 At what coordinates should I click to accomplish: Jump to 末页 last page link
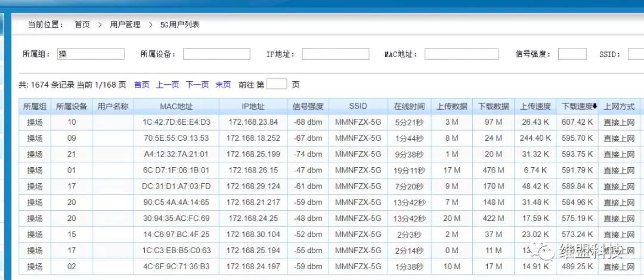[x=223, y=85]
